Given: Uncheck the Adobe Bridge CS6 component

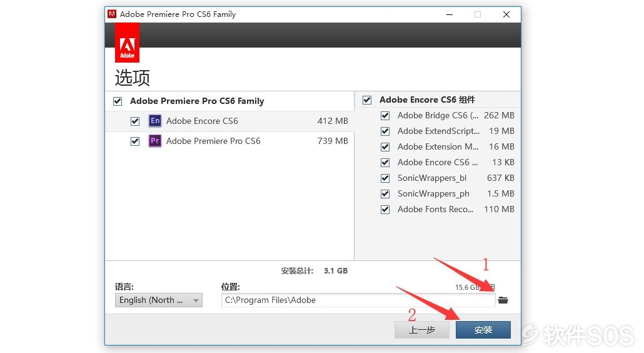Looking at the screenshot, I should [385, 115].
